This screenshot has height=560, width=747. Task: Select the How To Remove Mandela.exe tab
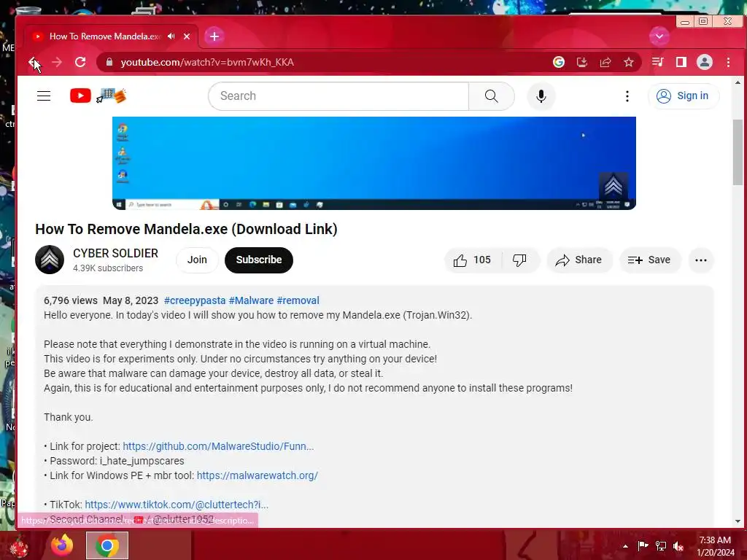tap(105, 36)
